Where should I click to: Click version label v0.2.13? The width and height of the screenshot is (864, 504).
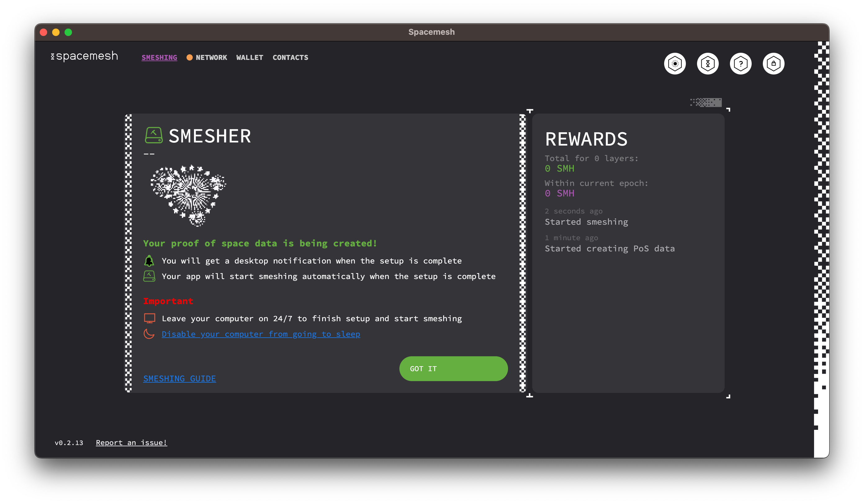tap(69, 443)
